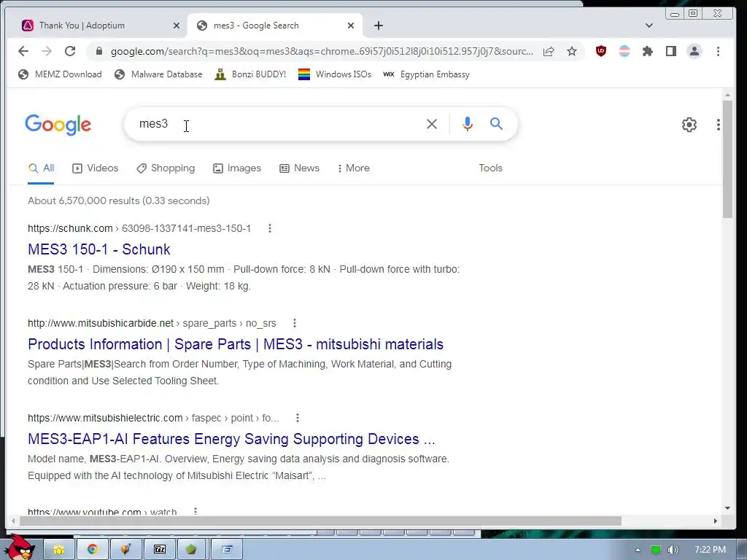Close the Thank You | Adoptium tab

tap(177, 26)
